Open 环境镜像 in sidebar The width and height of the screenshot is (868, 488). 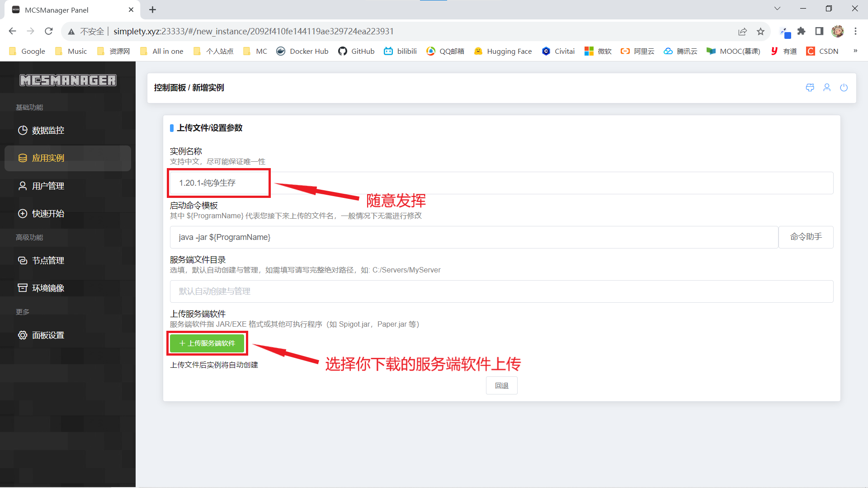[48, 288]
